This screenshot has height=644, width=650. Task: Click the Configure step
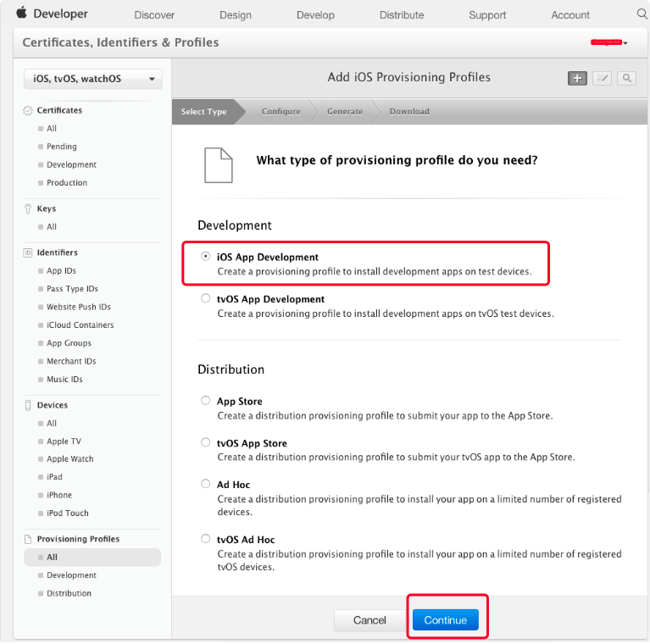(x=281, y=112)
